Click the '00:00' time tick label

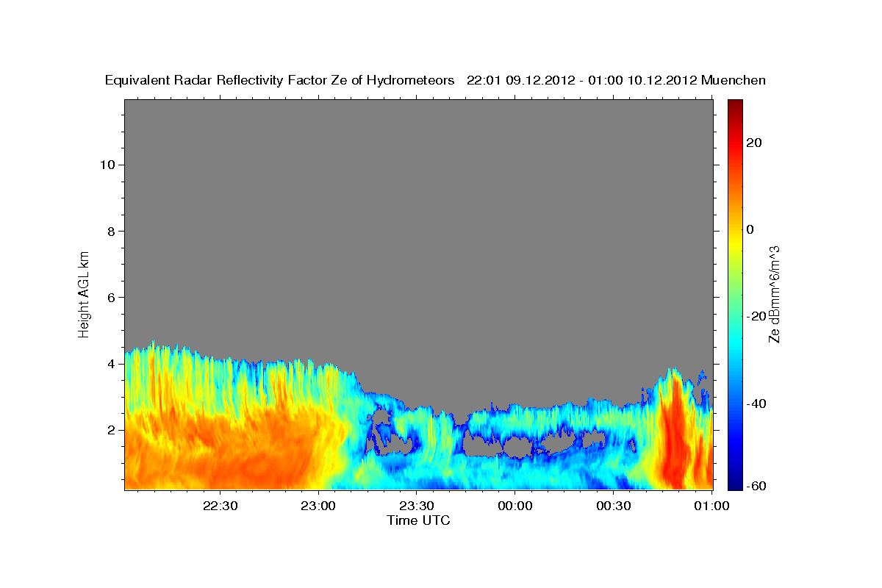514,506
